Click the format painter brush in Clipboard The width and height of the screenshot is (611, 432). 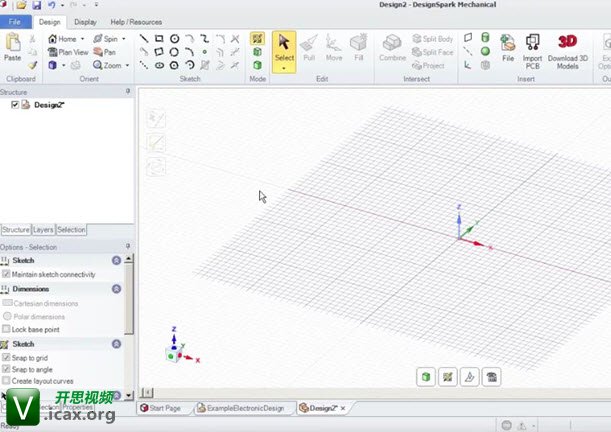point(33,65)
